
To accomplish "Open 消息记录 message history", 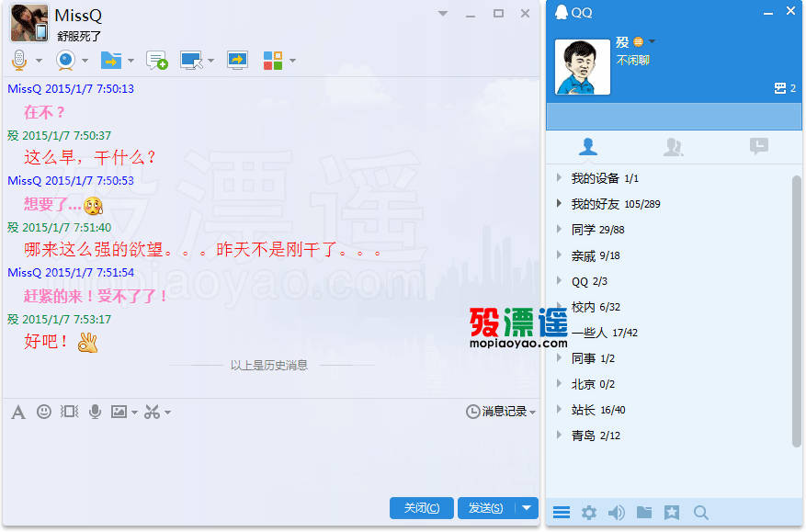I will [501, 412].
